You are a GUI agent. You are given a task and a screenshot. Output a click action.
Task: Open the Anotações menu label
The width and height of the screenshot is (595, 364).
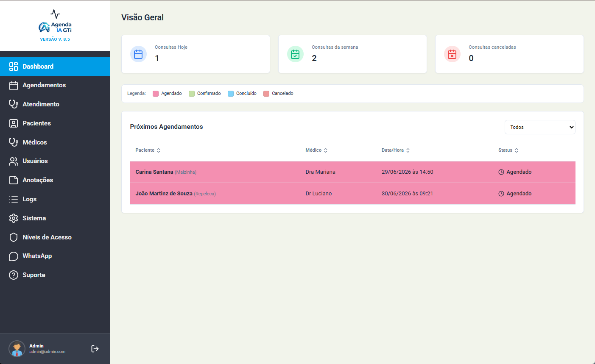click(38, 180)
